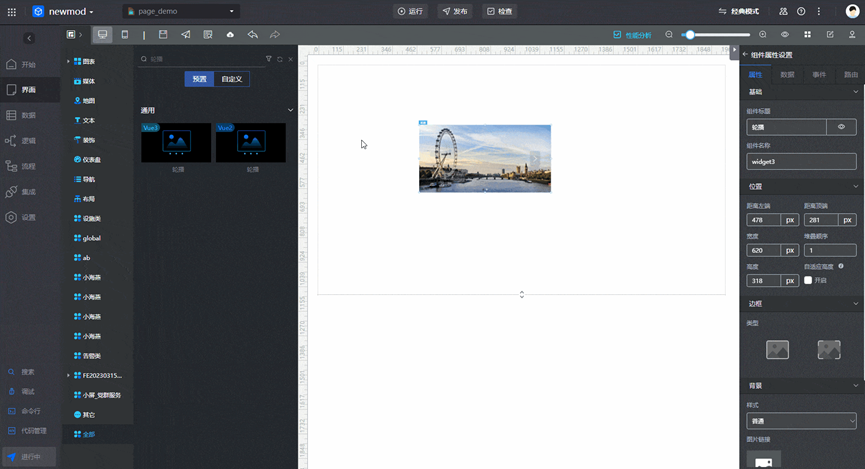Click the 运行 run button
Viewport: 865px width, 469px height.
[x=410, y=11]
